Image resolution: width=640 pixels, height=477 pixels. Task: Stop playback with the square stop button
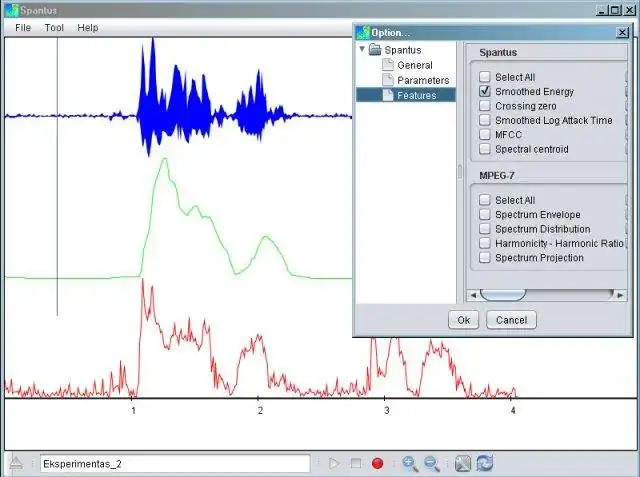pyautogui.click(x=356, y=464)
